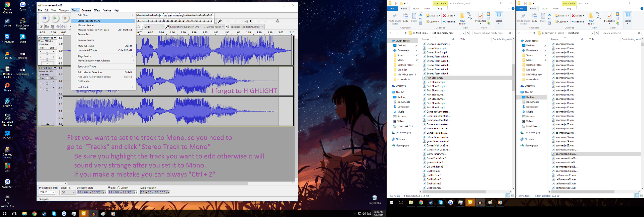Open the First Blood track dropdown menu
Viewport: 644px width, 217px height.
[x=48, y=68]
